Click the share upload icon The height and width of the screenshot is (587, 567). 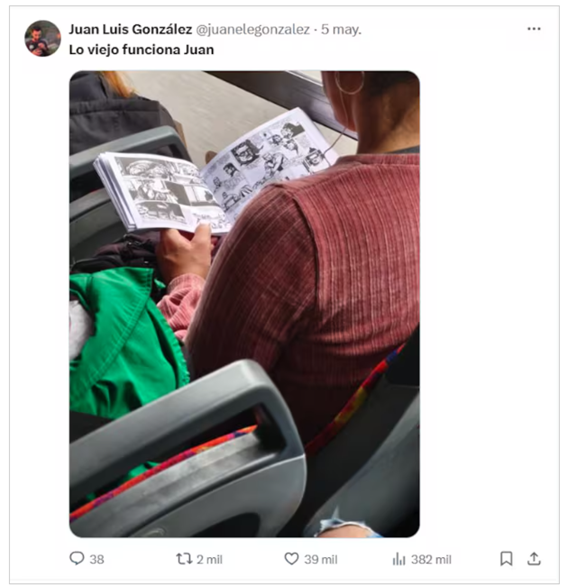pyautogui.click(x=534, y=559)
